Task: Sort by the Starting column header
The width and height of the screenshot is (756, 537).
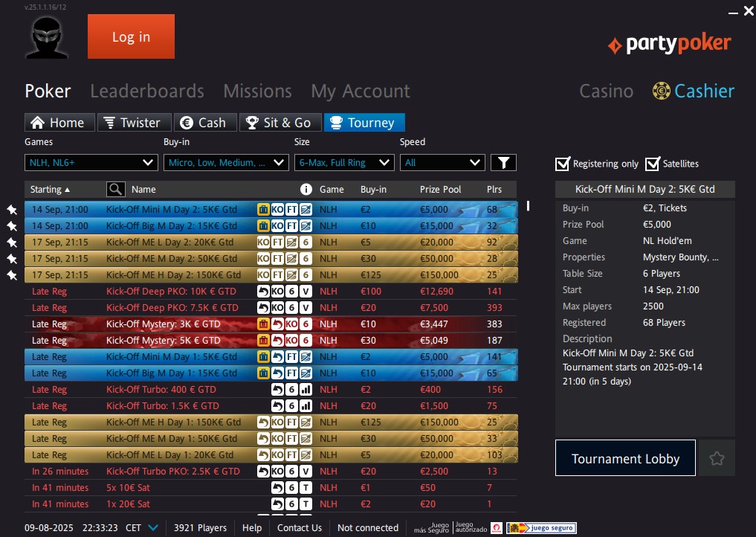Action: point(50,189)
